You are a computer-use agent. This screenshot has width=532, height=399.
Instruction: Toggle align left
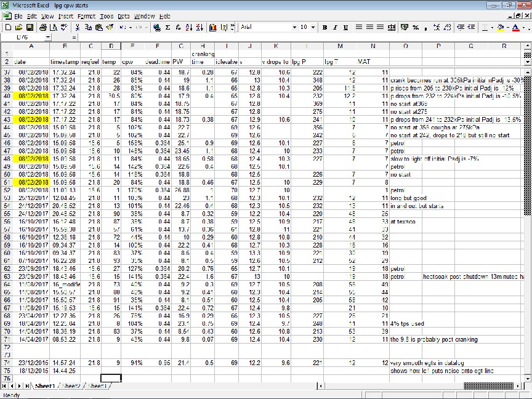(358, 28)
